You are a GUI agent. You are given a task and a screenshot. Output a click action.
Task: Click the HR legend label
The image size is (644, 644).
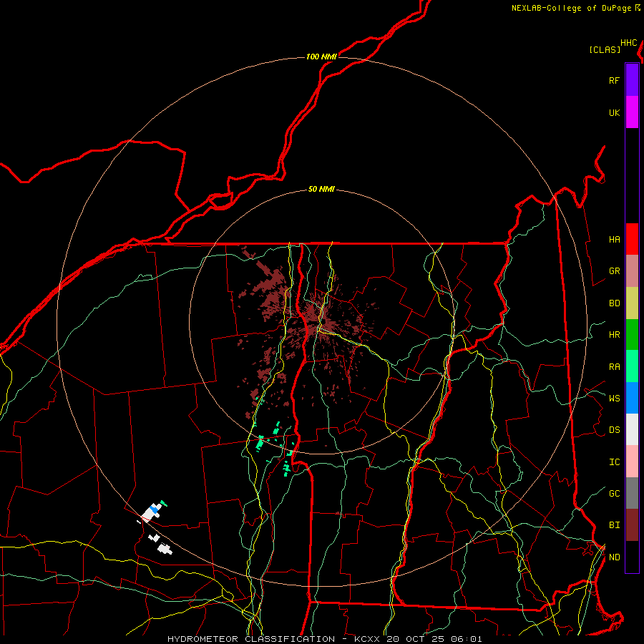click(614, 335)
